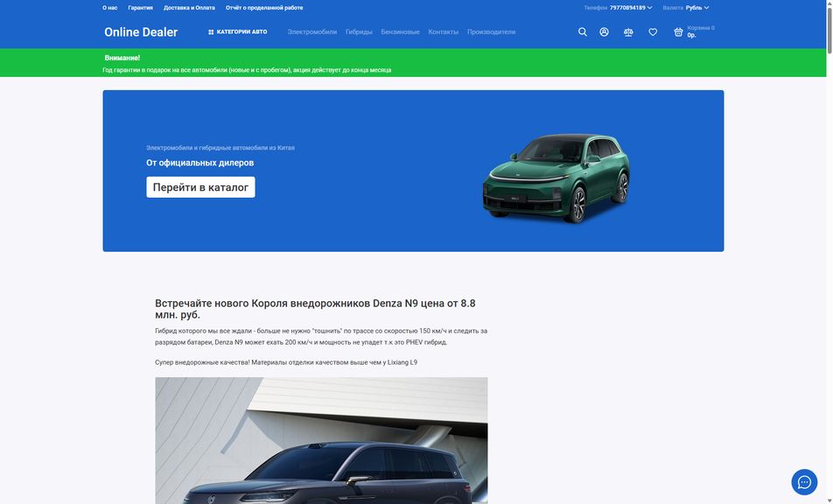Open the user account icon
Image resolution: width=833 pixels, height=504 pixels.
(x=604, y=31)
